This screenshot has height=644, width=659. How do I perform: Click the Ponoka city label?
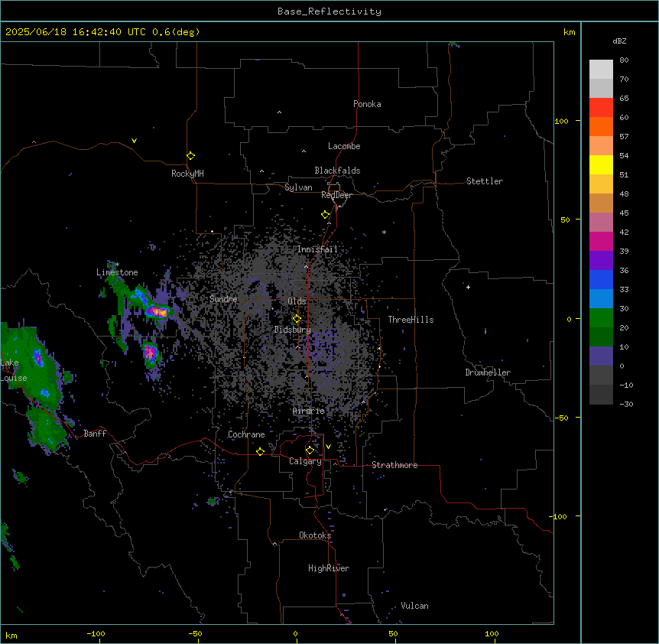point(367,104)
